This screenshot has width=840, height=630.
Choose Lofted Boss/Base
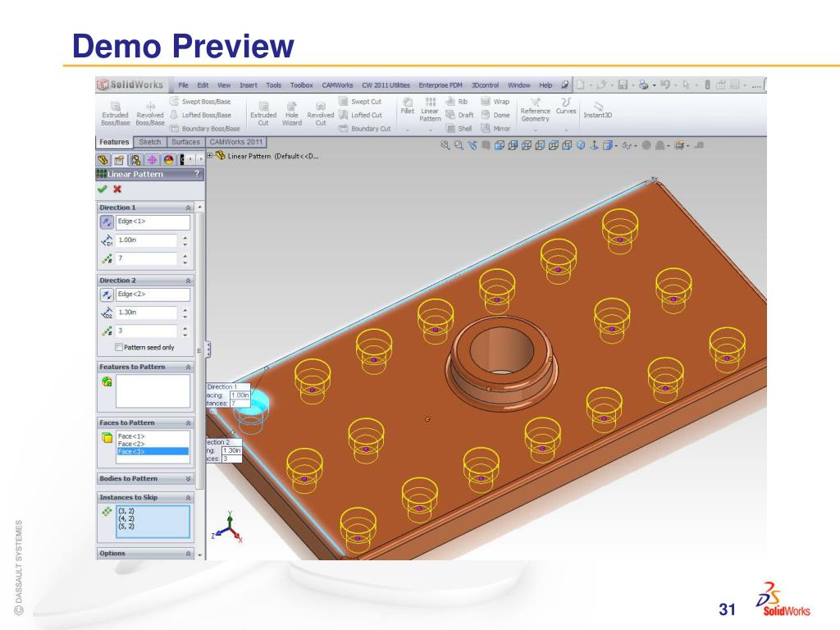tap(200, 115)
